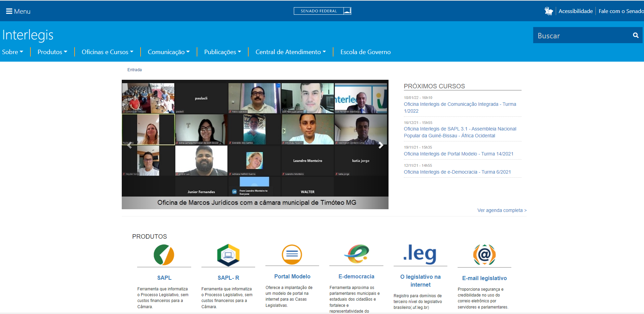Go to previous carousel slide arrow

pos(129,146)
